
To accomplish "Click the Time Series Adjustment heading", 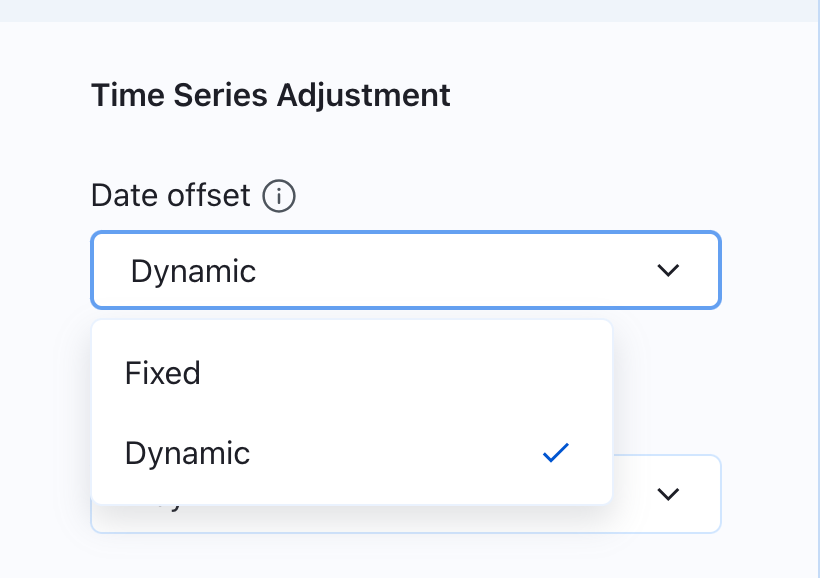I will click(x=270, y=96).
